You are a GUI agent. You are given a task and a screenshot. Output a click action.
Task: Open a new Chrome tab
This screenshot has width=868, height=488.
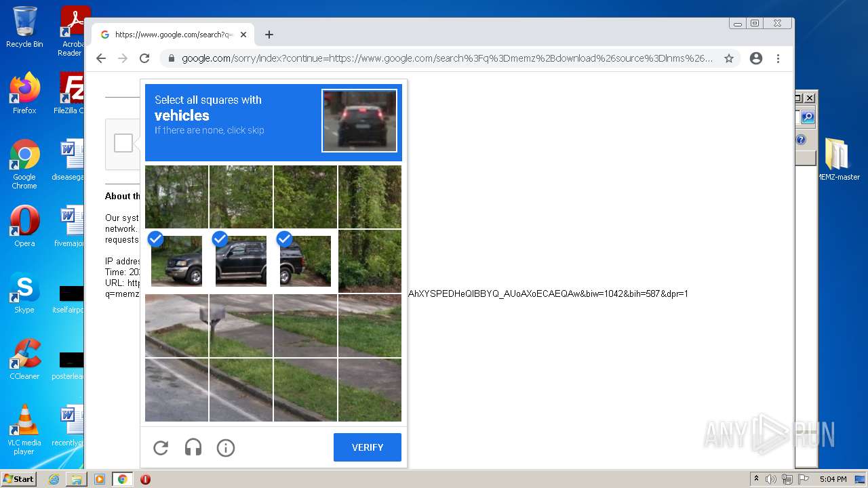[269, 35]
